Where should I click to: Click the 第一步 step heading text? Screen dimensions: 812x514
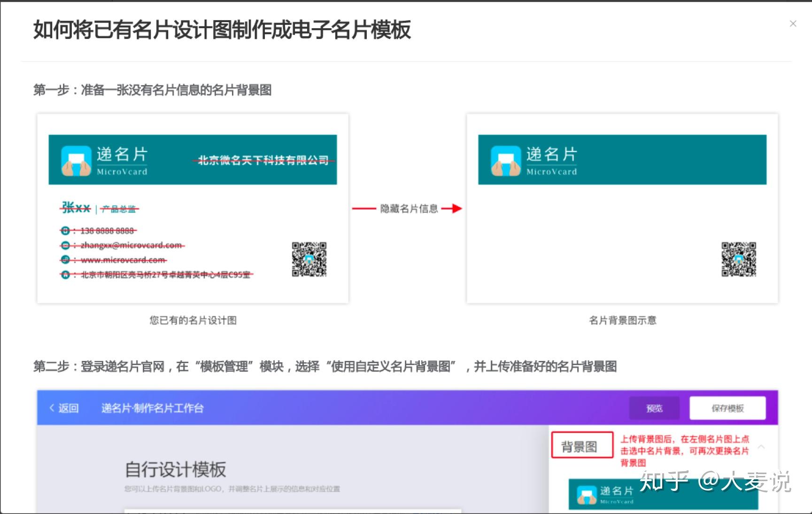pyautogui.click(x=152, y=90)
